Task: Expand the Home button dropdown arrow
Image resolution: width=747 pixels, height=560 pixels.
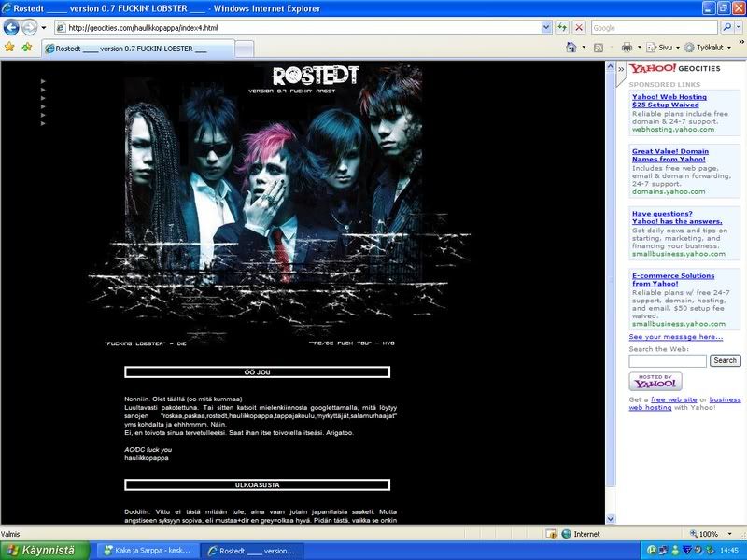Action: 584,48
